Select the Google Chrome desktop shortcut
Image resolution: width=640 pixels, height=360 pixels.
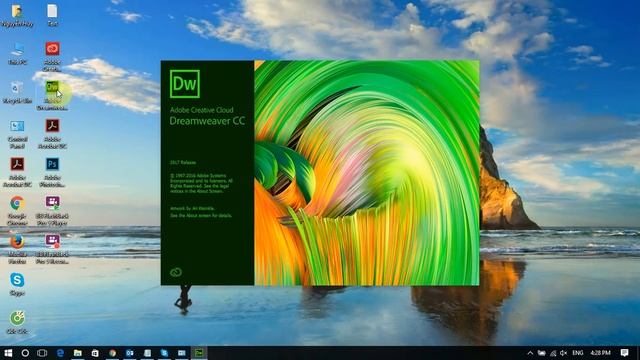pyautogui.click(x=17, y=211)
